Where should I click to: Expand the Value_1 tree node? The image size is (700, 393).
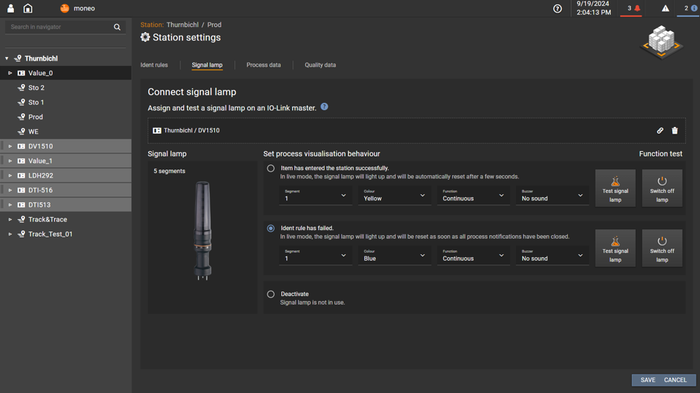tap(10, 161)
